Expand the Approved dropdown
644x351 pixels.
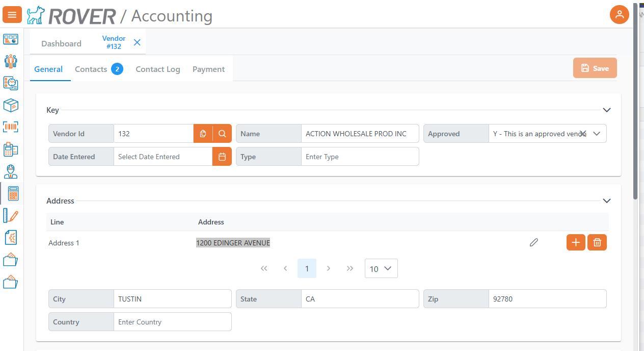tap(597, 134)
